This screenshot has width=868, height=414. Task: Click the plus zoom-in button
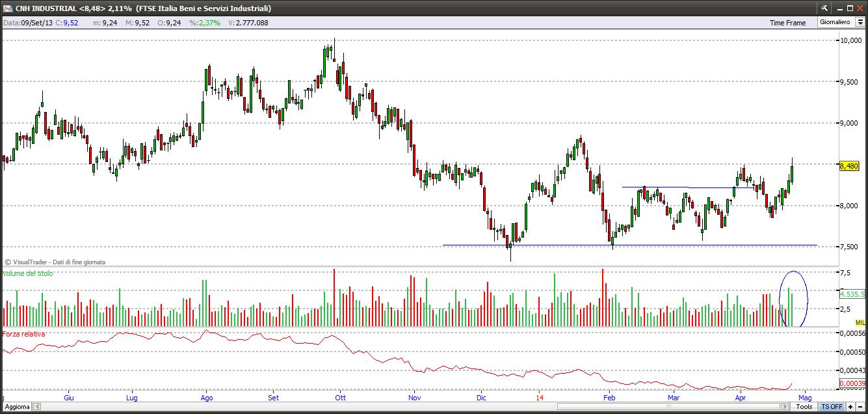[850, 407]
